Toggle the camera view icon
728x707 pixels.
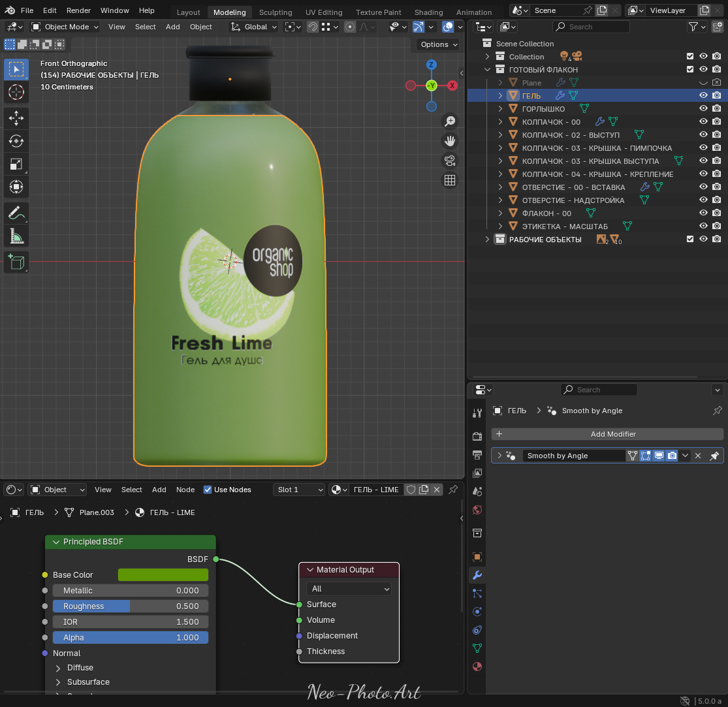449,161
